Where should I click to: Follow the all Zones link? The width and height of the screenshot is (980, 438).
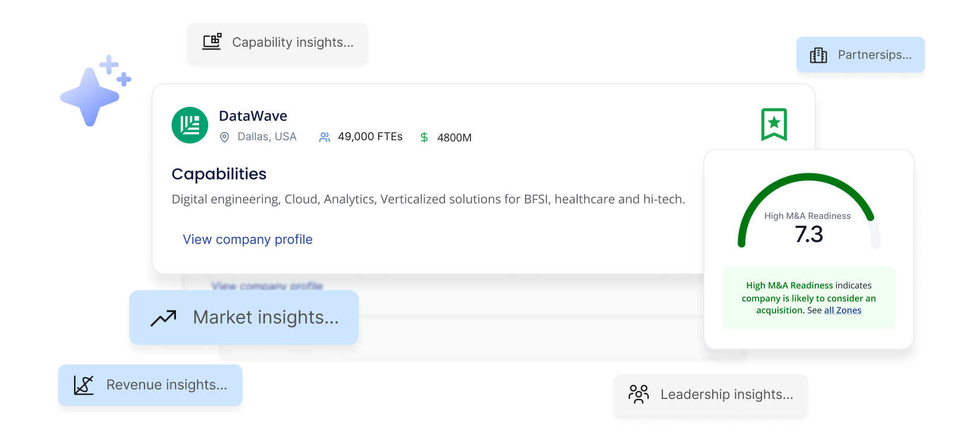click(x=843, y=311)
